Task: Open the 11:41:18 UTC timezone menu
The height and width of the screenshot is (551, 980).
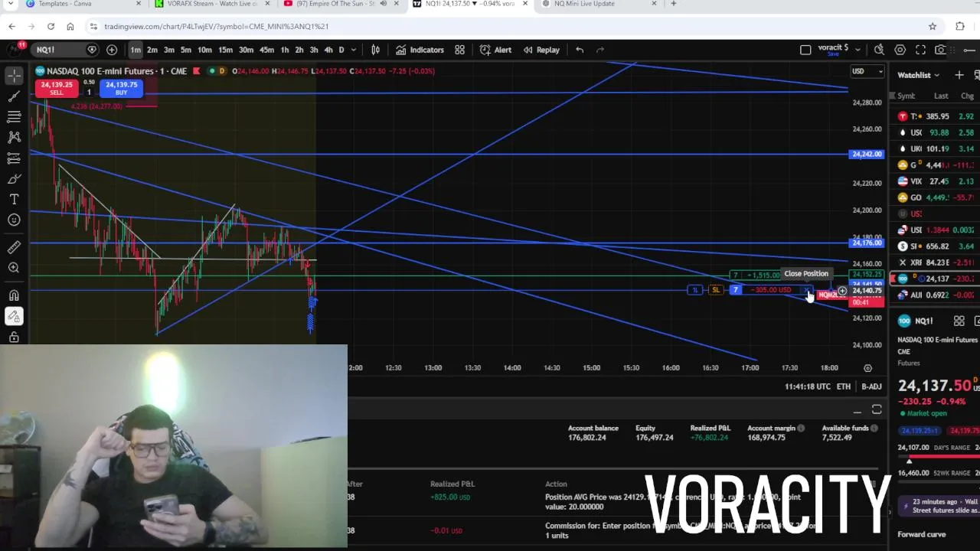Action: pos(807,386)
